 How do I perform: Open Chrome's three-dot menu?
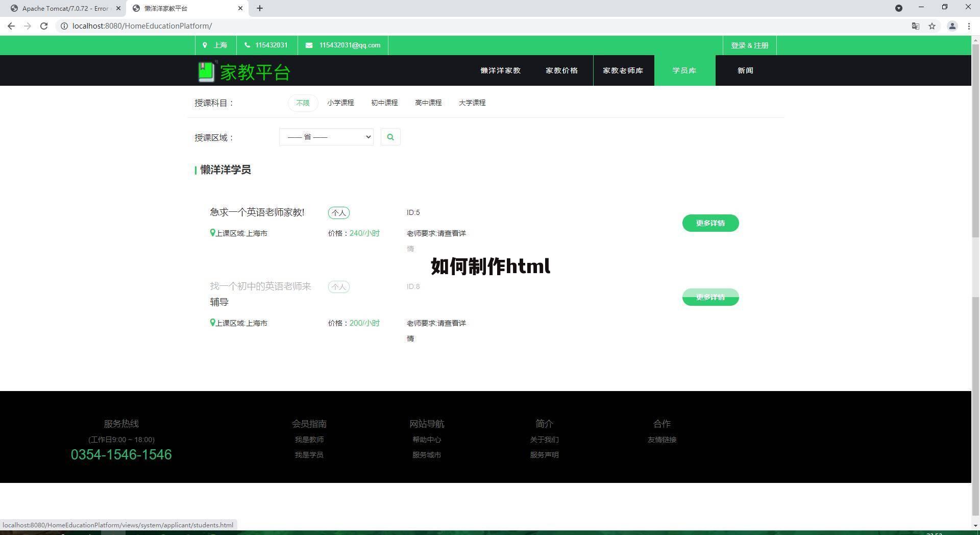[969, 26]
